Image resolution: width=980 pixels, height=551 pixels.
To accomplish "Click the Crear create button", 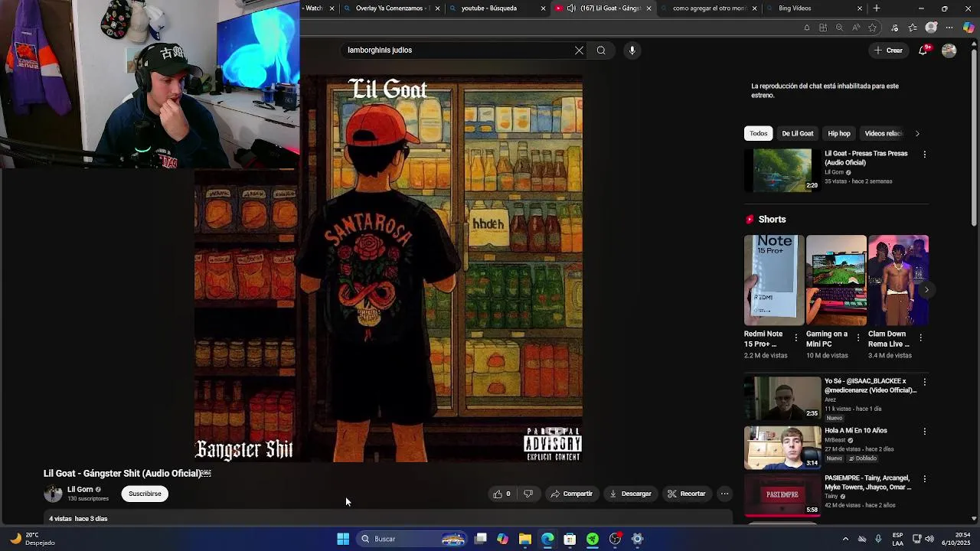I will click(888, 51).
